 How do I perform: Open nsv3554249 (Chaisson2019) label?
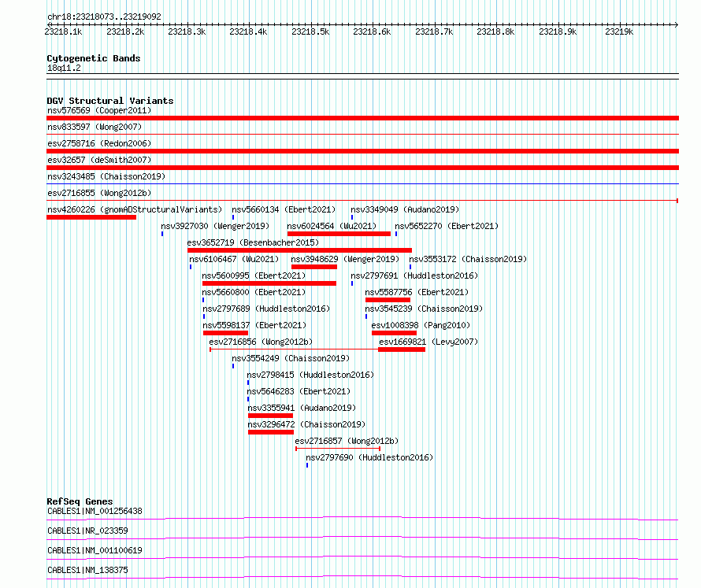(x=291, y=358)
